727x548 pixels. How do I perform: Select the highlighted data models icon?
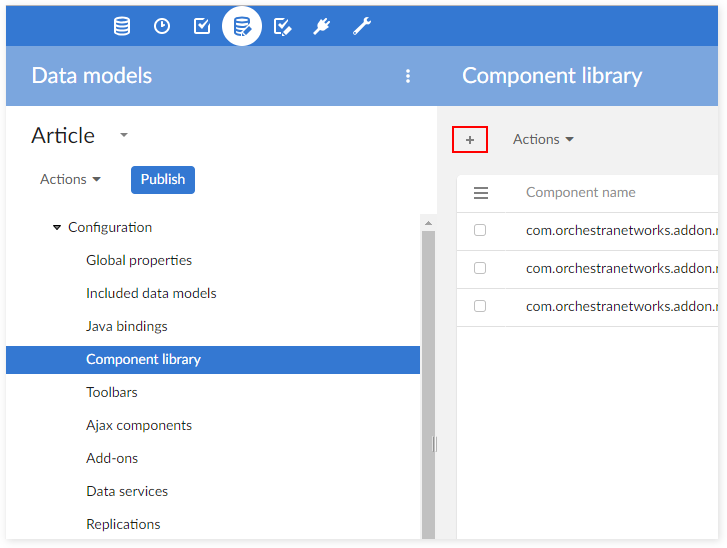point(242,27)
